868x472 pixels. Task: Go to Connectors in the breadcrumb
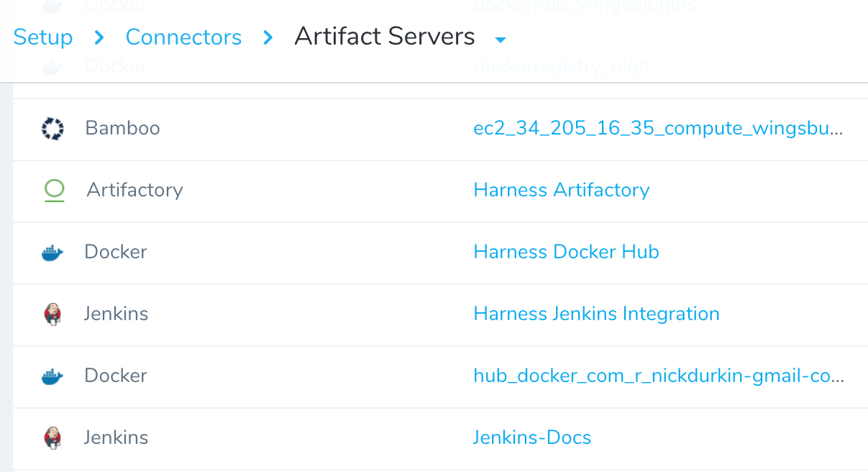tap(183, 37)
